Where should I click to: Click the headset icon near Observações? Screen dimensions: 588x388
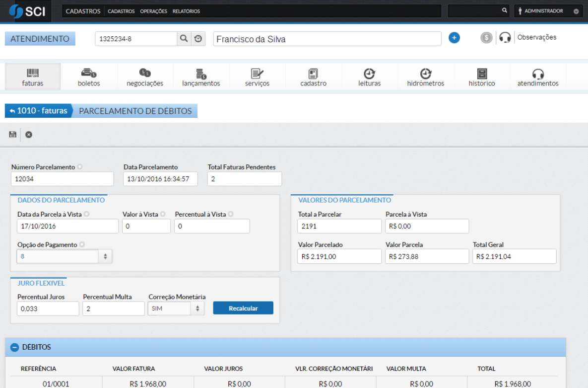point(505,38)
